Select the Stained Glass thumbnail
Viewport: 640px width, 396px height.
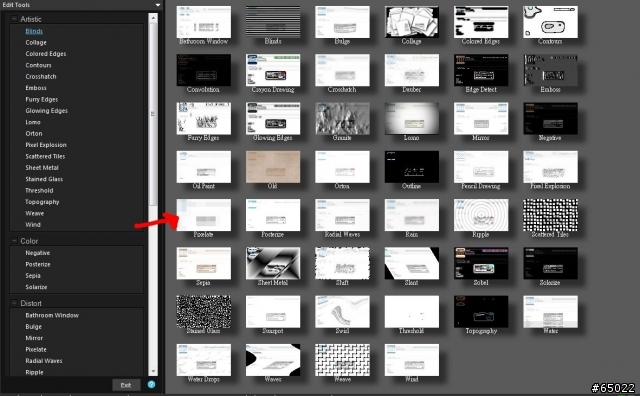click(204, 312)
